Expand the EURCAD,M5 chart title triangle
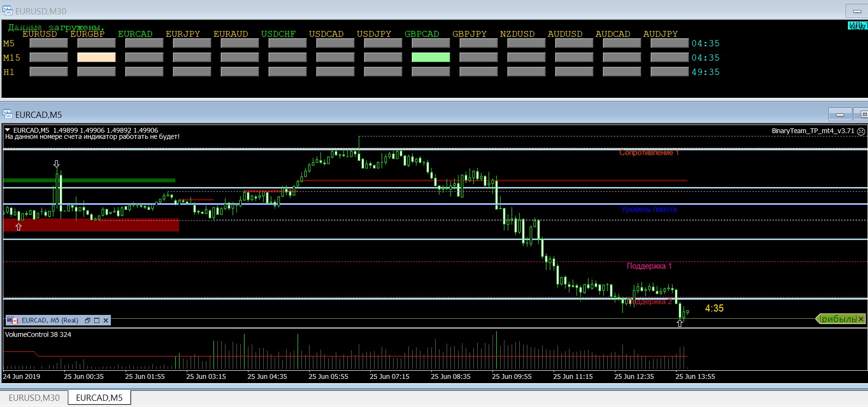 (x=8, y=130)
